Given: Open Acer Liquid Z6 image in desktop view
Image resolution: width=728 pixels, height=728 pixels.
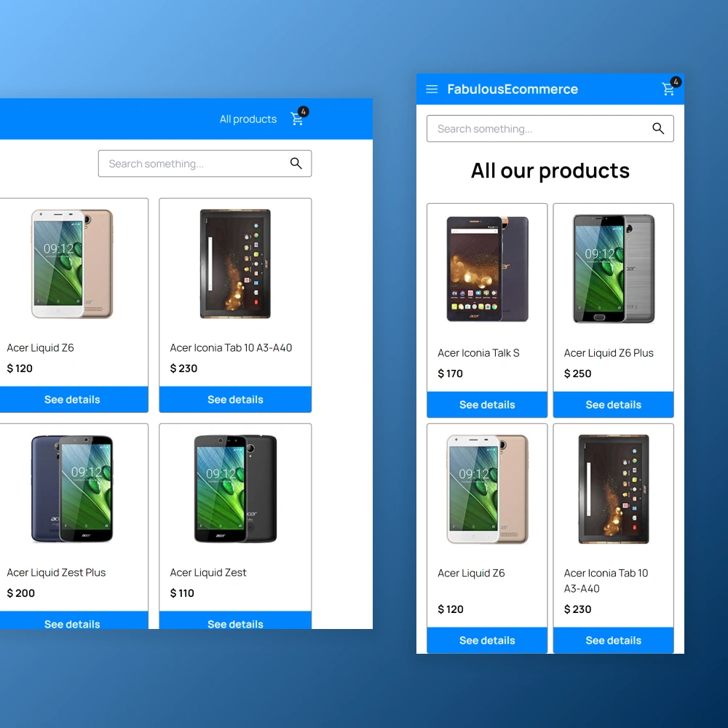Looking at the screenshot, I should coord(72,264).
